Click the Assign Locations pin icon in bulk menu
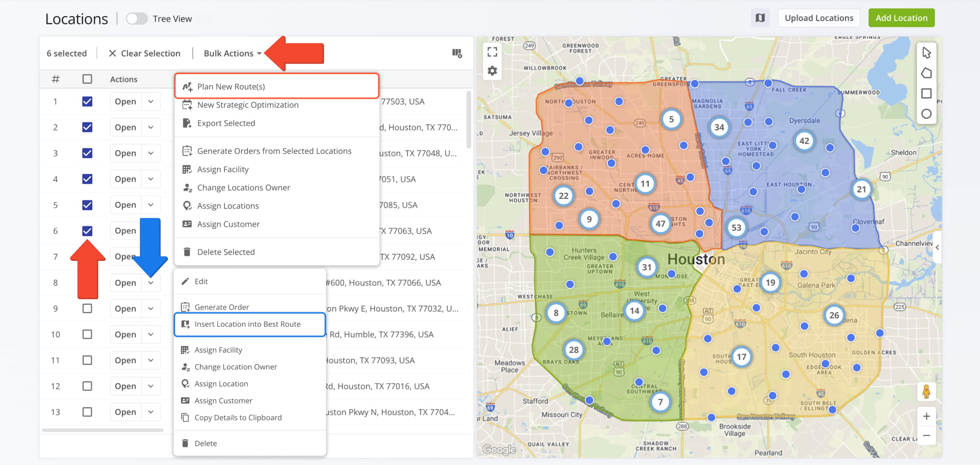The image size is (980, 465). (187, 206)
